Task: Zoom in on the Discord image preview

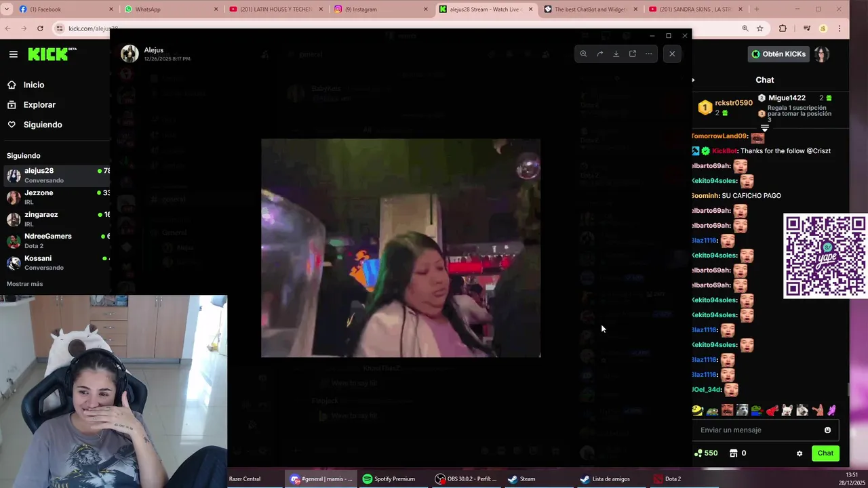Action: (583, 54)
